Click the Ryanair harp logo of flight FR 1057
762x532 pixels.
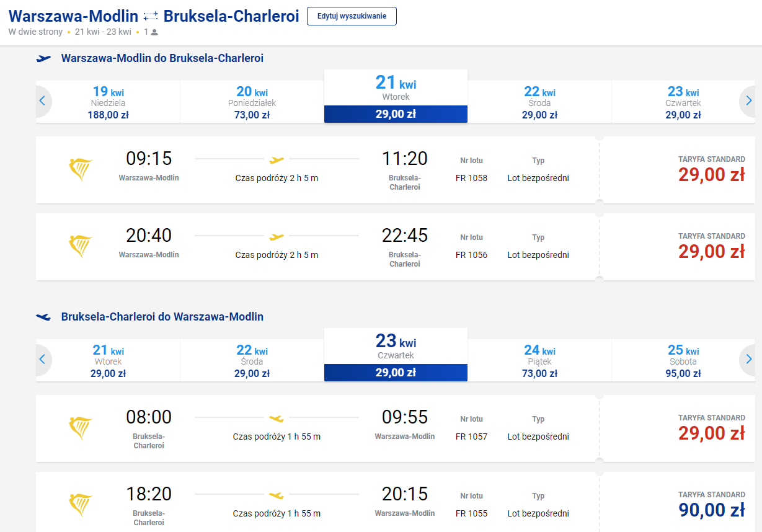pos(80,428)
